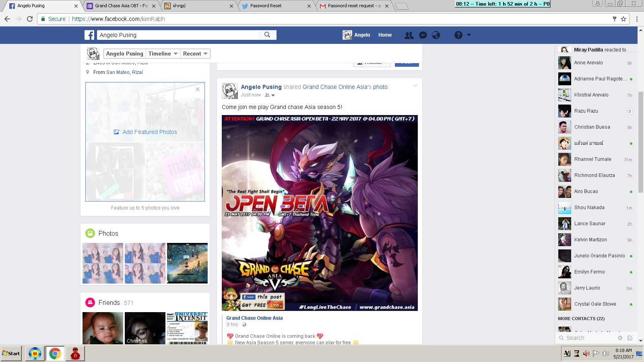
Task: Open the Help question mark icon
Action: point(458,35)
